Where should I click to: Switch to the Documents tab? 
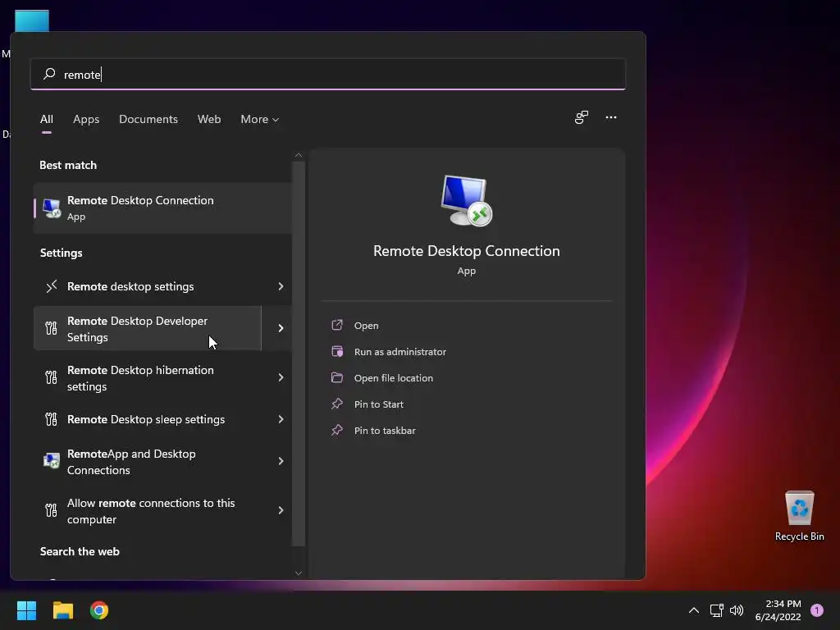[x=148, y=119]
